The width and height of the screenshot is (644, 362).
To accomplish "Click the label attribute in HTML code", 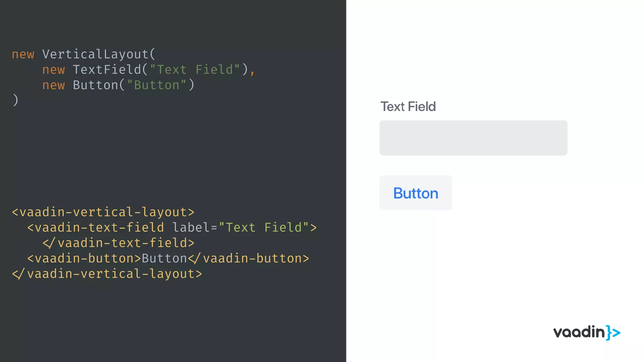I will point(191,227).
